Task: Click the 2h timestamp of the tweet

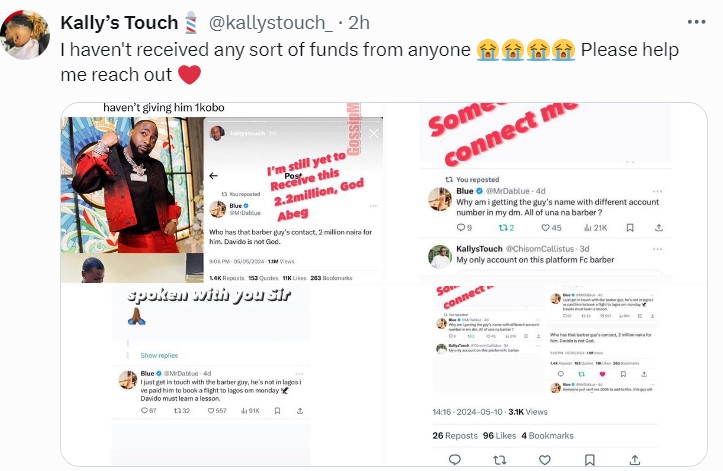Action: coord(359,23)
